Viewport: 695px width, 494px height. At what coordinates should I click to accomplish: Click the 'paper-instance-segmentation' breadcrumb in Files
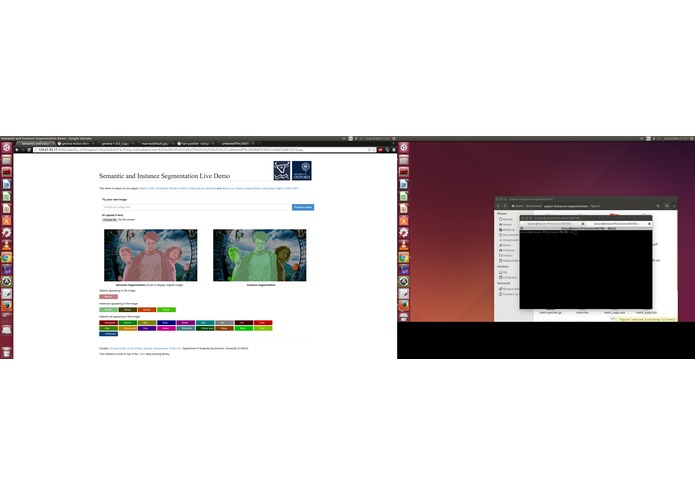(x=566, y=206)
